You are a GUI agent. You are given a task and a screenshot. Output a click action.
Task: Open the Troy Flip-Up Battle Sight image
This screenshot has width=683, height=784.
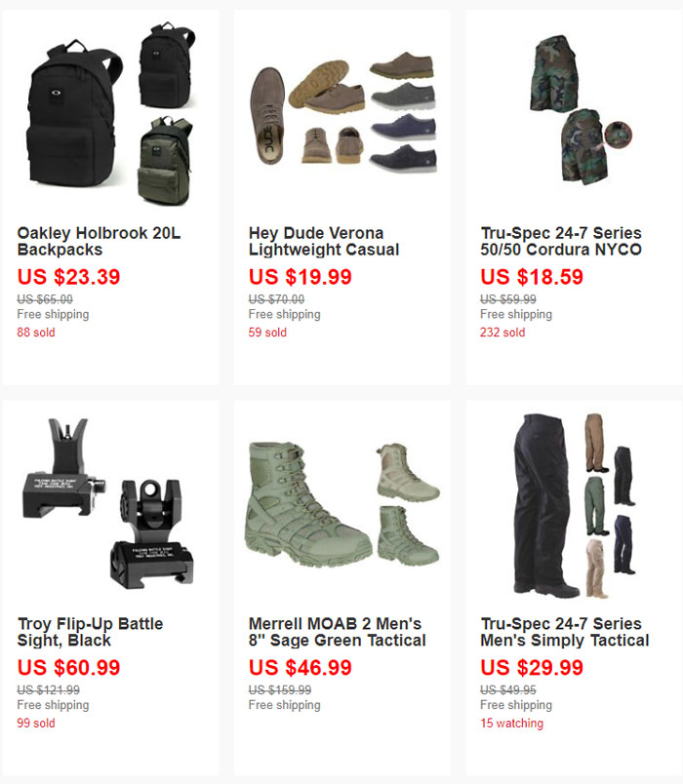108,503
